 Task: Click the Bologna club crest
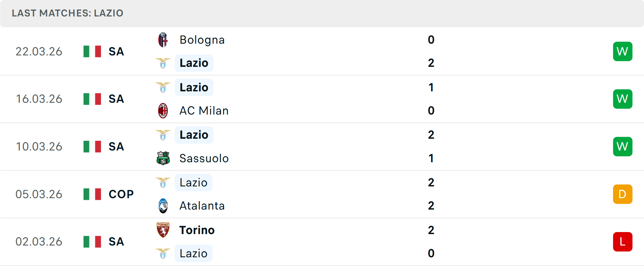(x=163, y=39)
